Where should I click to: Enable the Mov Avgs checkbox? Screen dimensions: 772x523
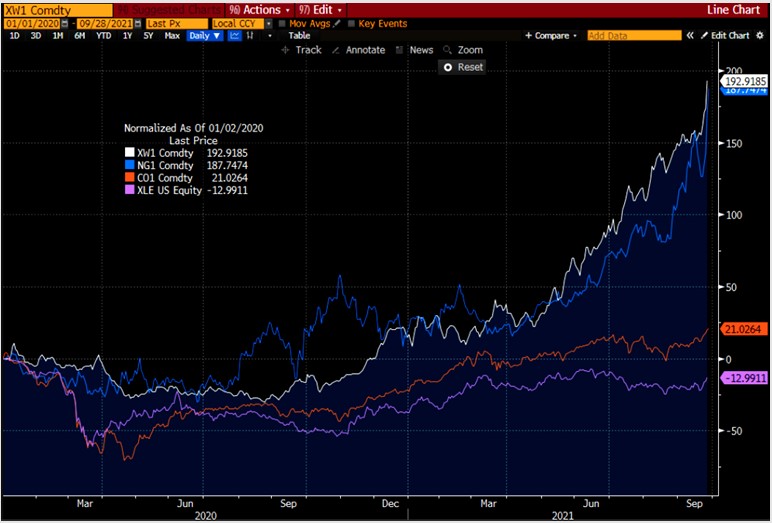coord(282,22)
